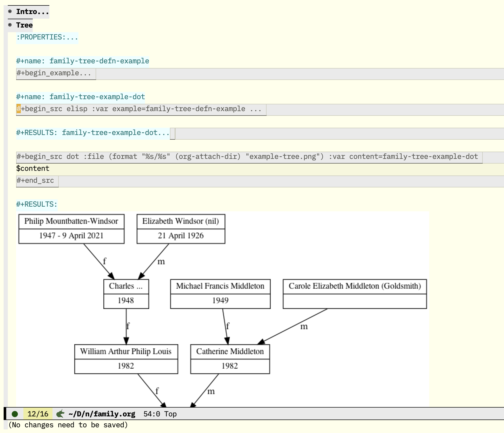The height and width of the screenshot is (433, 504).
Task: Click the ~/D/n/family.org buffer name
Action: tap(102, 414)
